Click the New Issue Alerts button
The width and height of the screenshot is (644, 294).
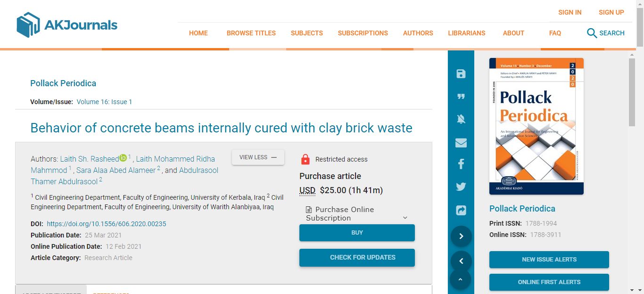pyautogui.click(x=549, y=260)
